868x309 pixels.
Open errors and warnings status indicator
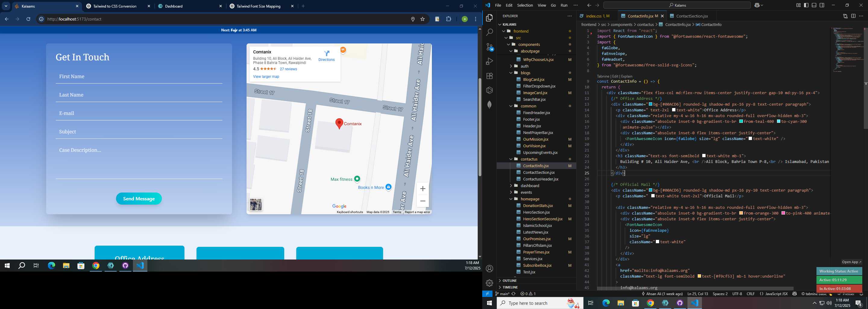(528, 294)
